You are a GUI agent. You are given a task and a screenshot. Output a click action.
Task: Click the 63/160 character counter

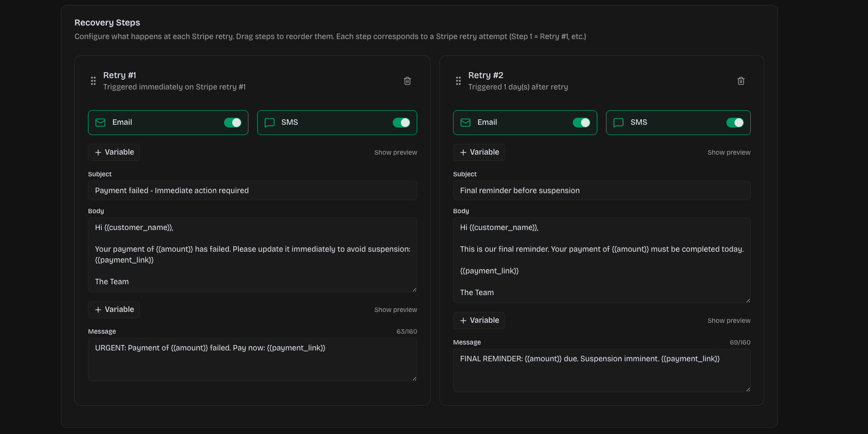[x=407, y=331]
